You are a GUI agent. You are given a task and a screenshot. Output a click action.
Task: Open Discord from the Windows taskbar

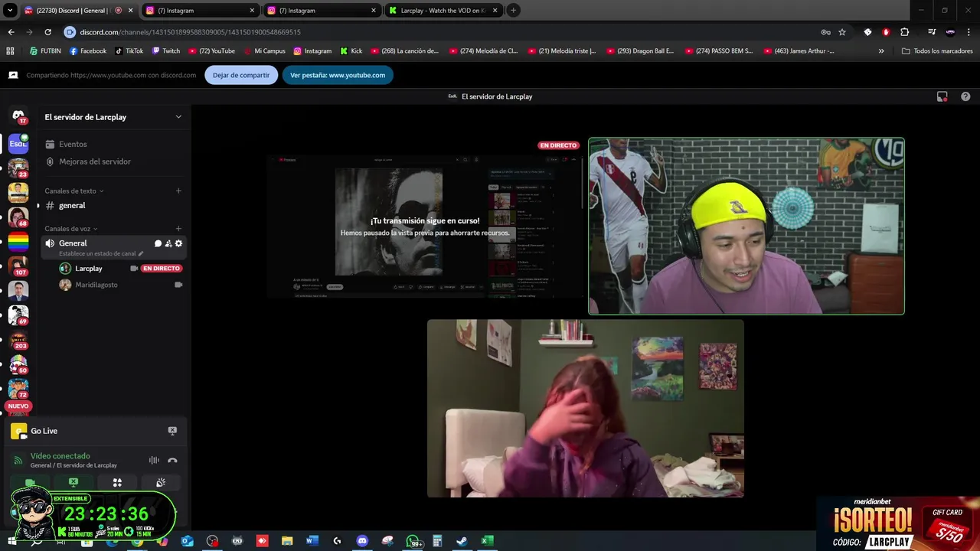point(362,541)
